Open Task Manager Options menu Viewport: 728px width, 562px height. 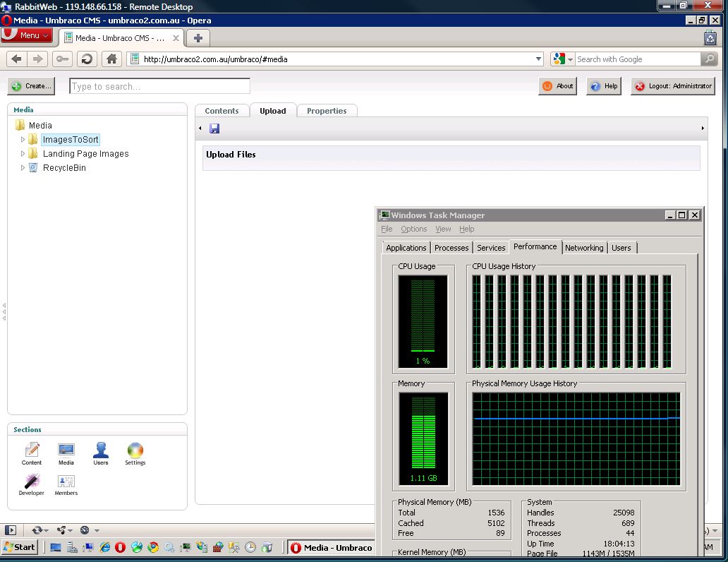[413, 229]
